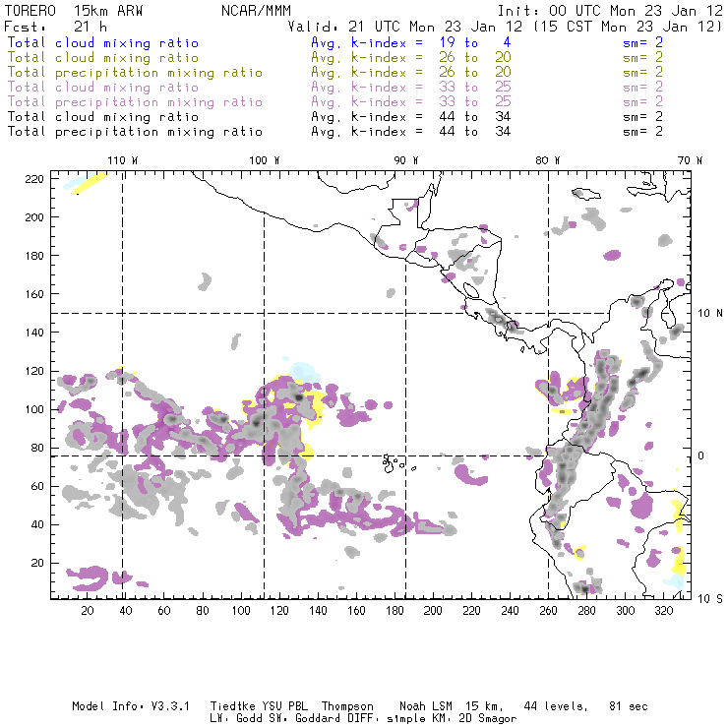Click the "81 sec" footer text
This screenshot has width=728, height=728.
click(x=629, y=706)
